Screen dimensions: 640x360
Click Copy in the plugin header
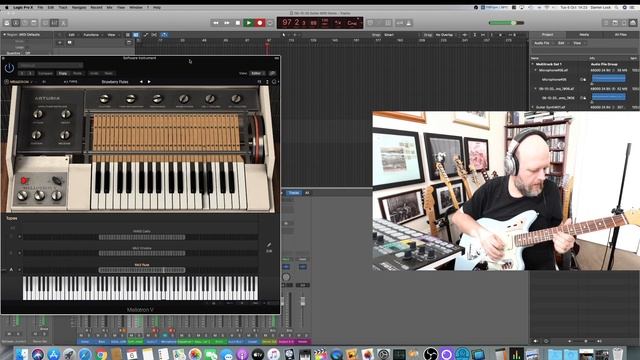coord(62,73)
